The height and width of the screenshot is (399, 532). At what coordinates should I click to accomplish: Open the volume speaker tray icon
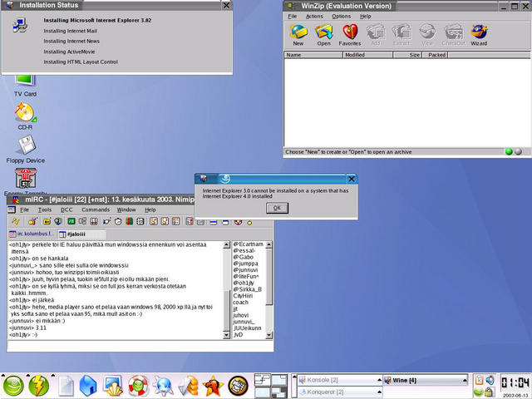pos(490,380)
